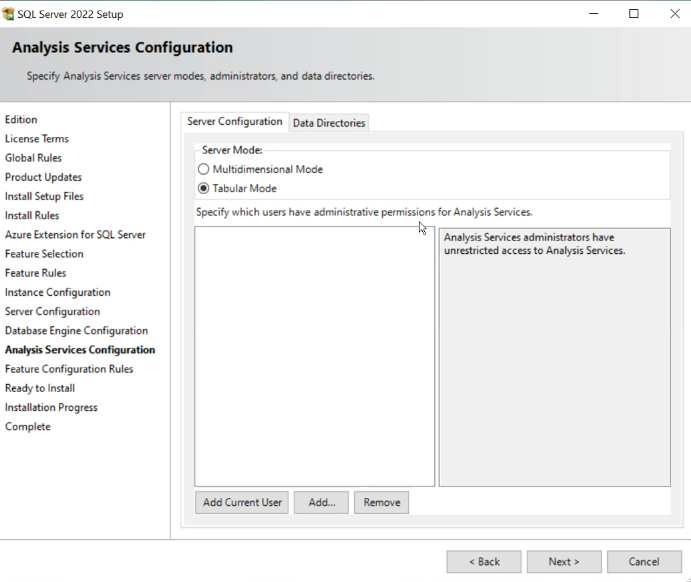Click Azure Extension for SQL Server step
Screen dimensions: 691x582
point(75,234)
